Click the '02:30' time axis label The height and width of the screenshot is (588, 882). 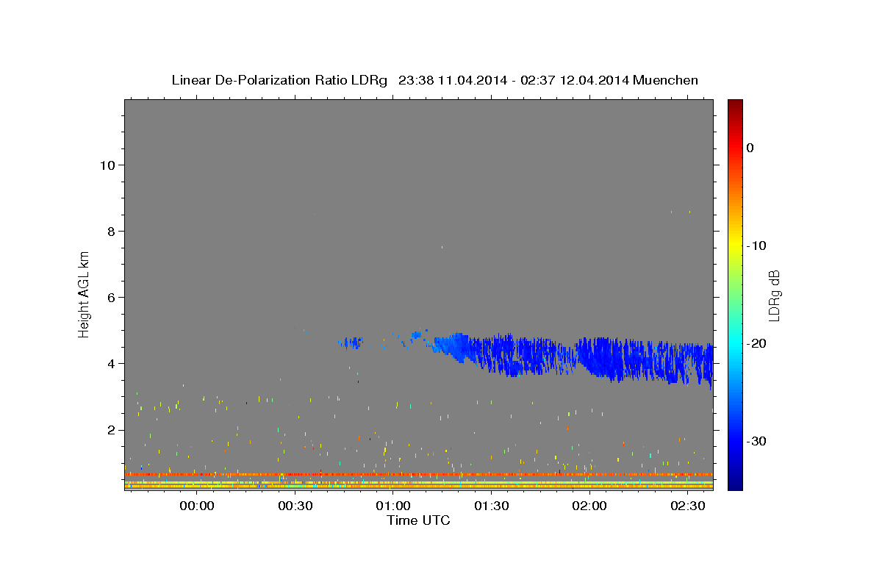688,506
